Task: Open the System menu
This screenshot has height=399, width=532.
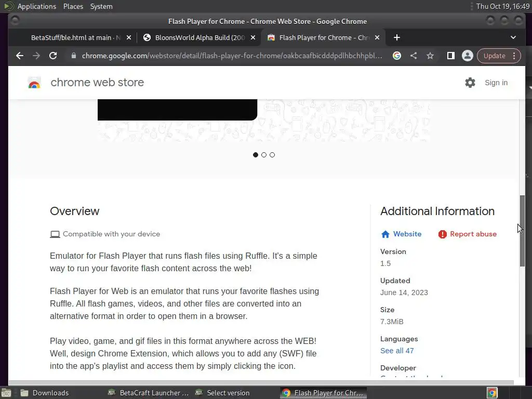Action: coord(101,6)
